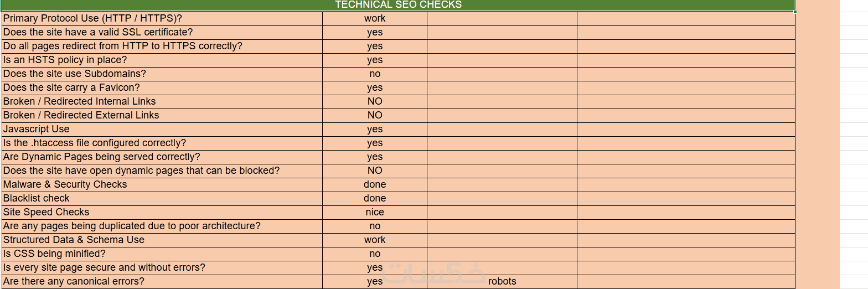Click the 'work' cell beside Structured Data & Schema
This screenshot has width=868, height=289.
[375, 240]
